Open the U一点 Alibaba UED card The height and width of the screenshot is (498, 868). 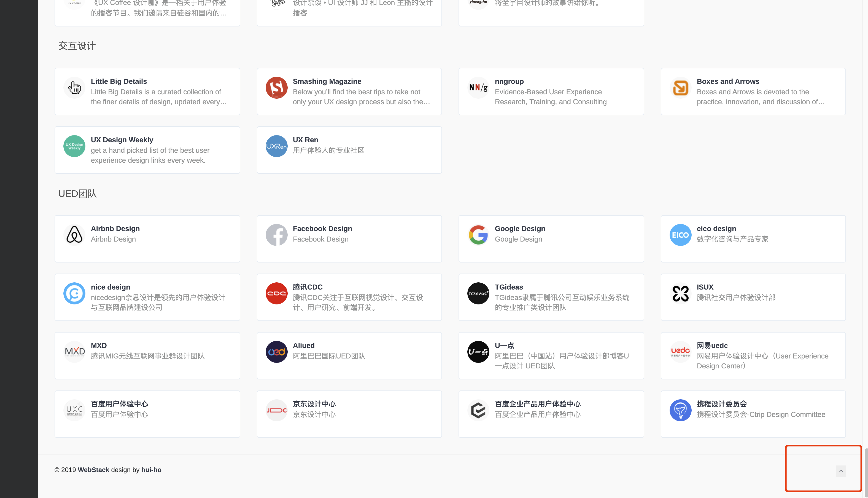[551, 356]
